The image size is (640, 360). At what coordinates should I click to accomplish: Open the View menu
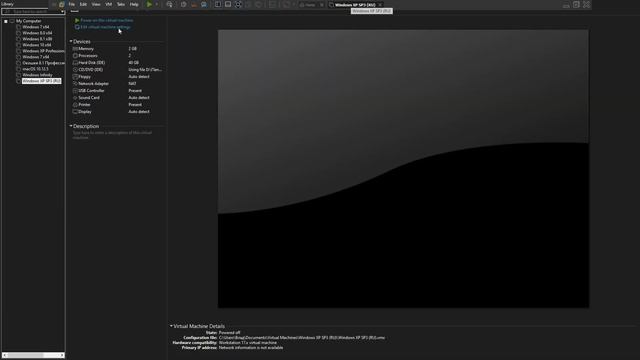tap(96, 4)
